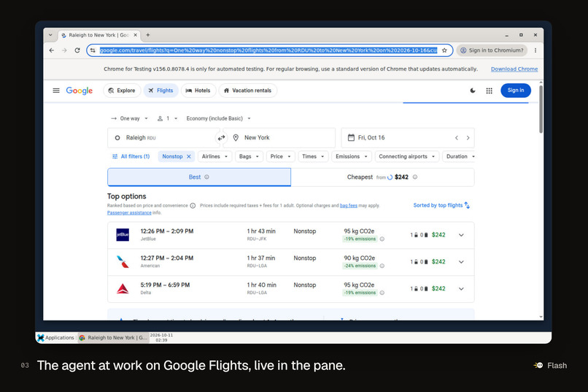
Task: Click emissions info icon on Delta row
Action: [382, 293]
